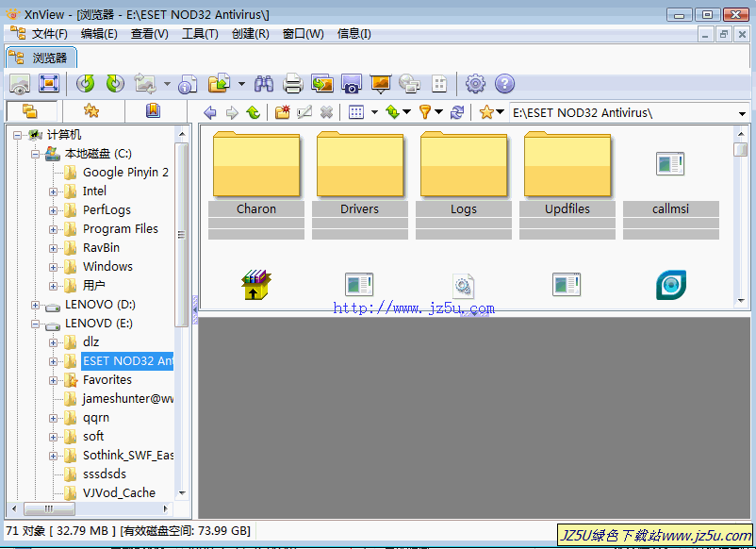Expand the Sothink_SWF folder node
Screen dimensions: 756x549
(x=53, y=456)
